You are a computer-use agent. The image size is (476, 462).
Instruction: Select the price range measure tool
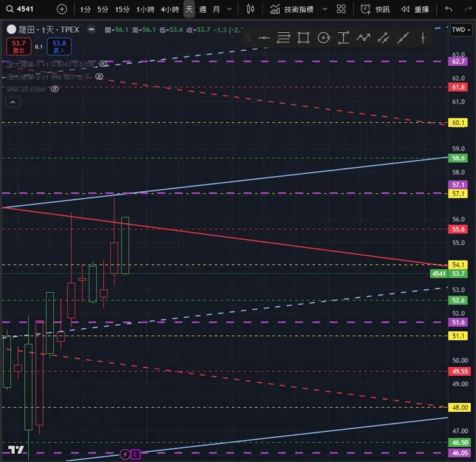[343, 38]
